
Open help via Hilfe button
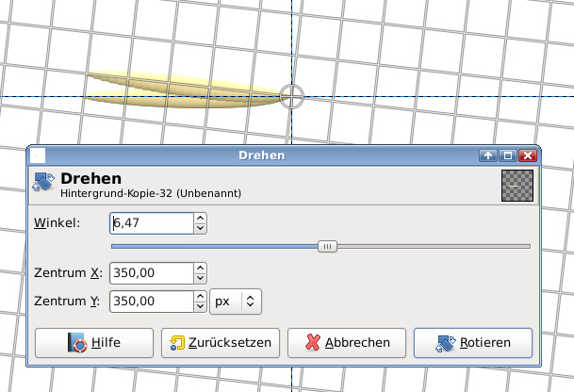pos(94,343)
